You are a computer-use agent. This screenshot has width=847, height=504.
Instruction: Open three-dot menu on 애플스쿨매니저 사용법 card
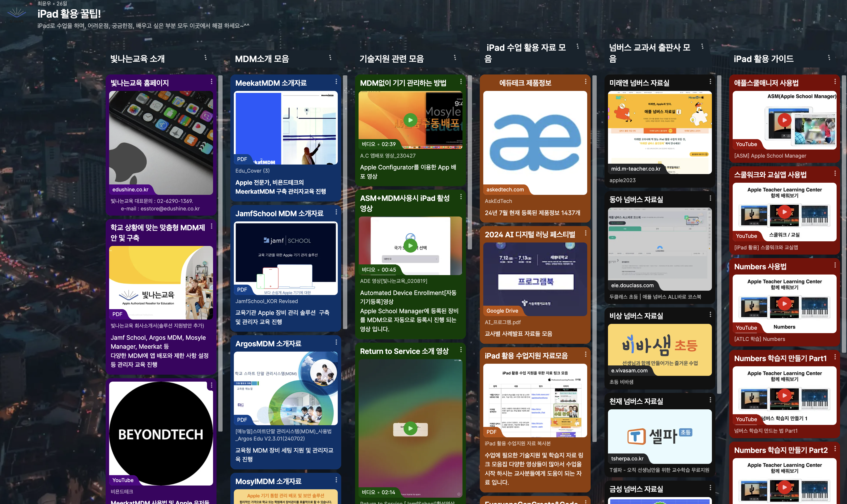[x=835, y=81]
